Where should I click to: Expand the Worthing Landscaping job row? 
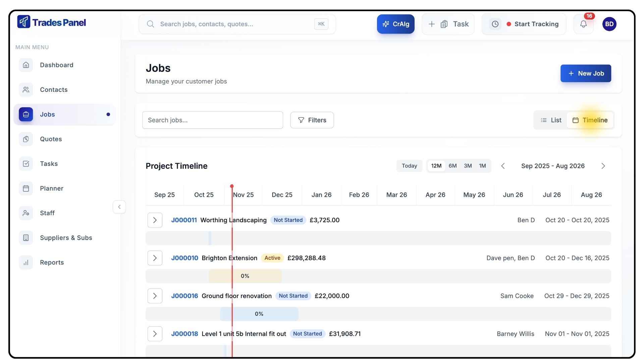pos(155,220)
